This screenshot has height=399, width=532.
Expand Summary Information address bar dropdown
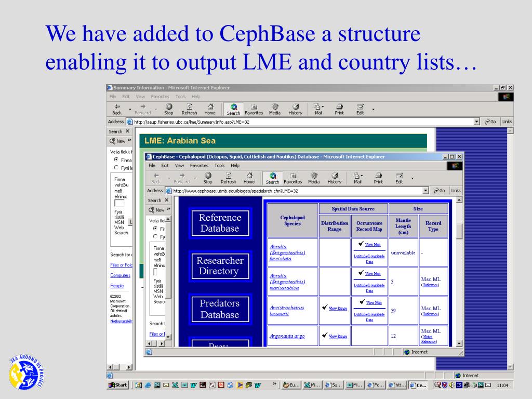[x=477, y=122]
